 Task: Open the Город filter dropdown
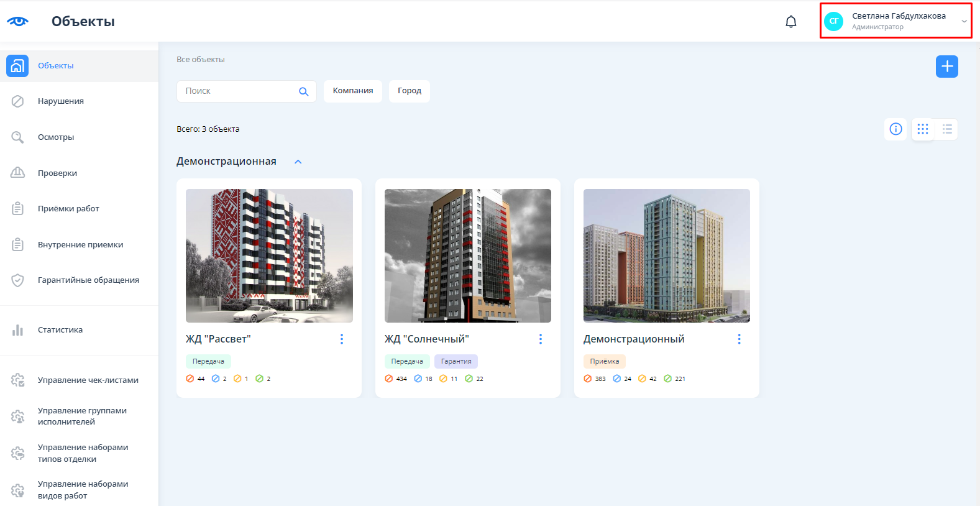coord(409,91)
